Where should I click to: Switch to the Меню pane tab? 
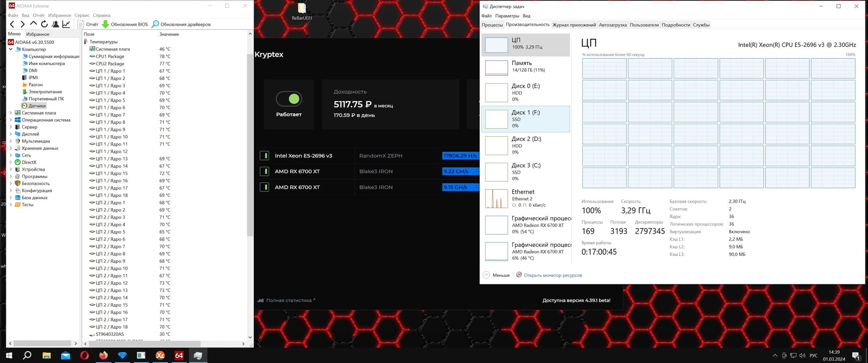point(14,34)
